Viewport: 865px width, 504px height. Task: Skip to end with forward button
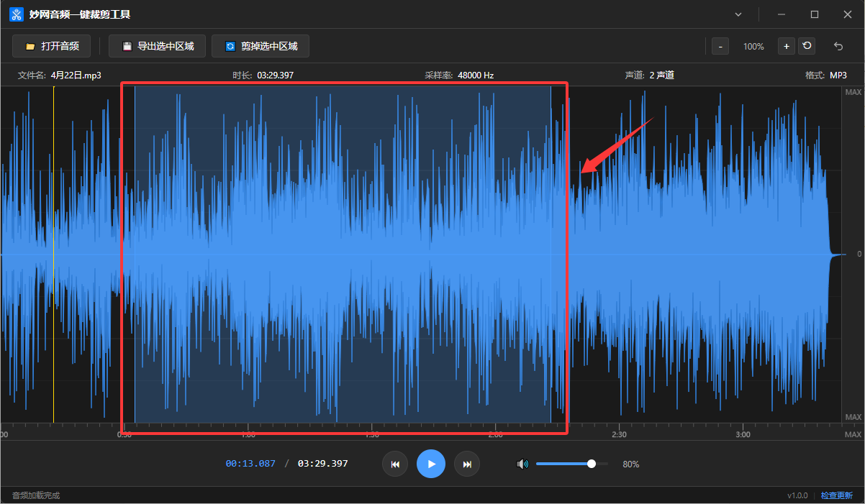pos(467,464)
